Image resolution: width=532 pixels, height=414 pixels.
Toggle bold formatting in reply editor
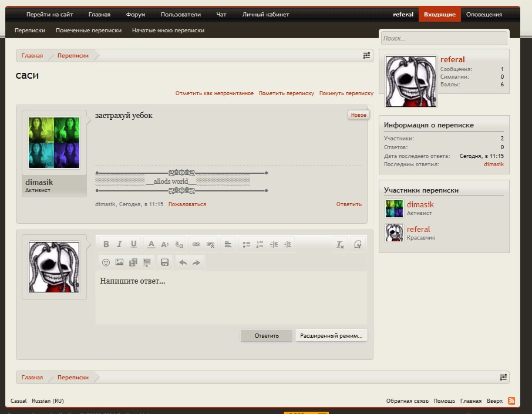106,244
